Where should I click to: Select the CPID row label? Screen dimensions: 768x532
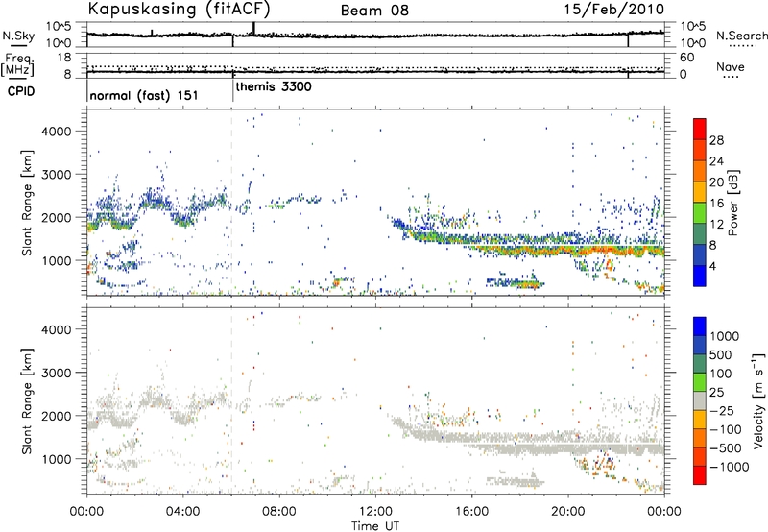[21, 91]
